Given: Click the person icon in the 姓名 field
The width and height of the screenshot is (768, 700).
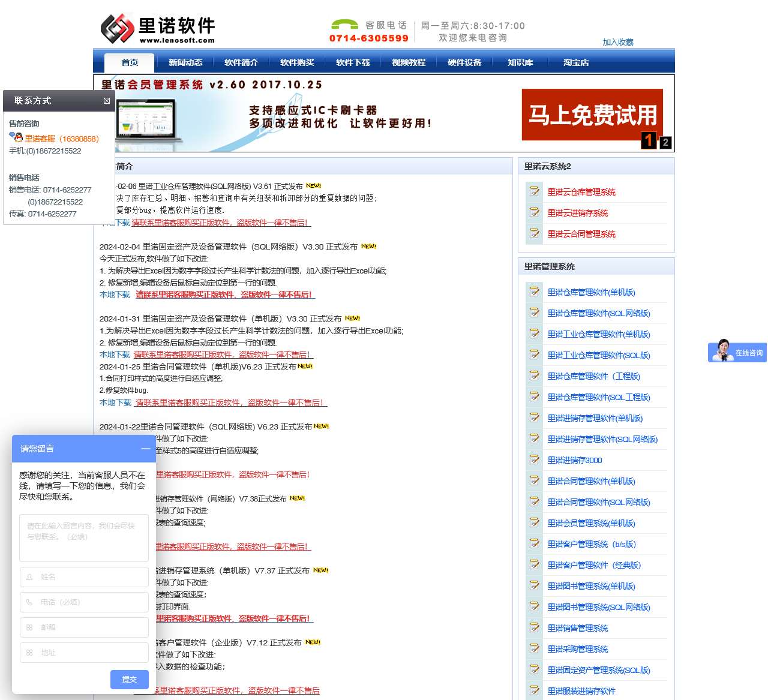Looking at the screenshot, I should pyautogui.click(x=29, y=577).
